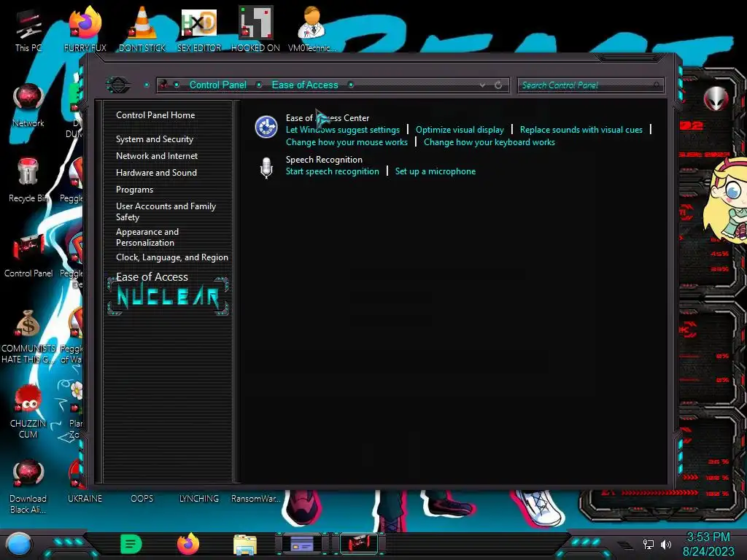Open the Control Panel desktop icon
Screen dimensions: 747x560
pos(28,256)
